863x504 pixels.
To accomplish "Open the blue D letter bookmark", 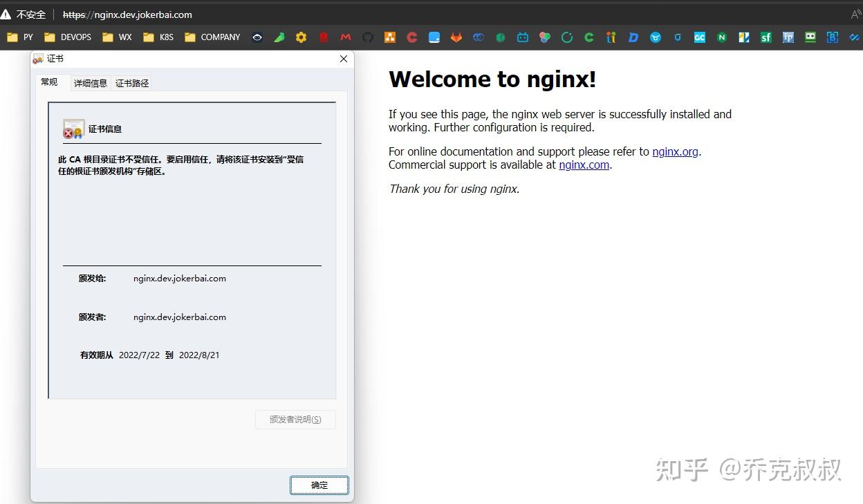I will point(633,37).
